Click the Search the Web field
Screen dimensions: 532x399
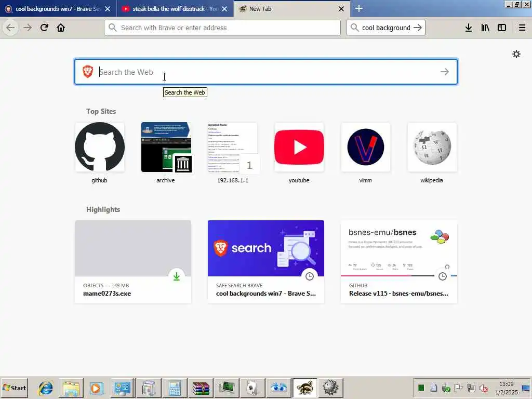coord(266,72)
